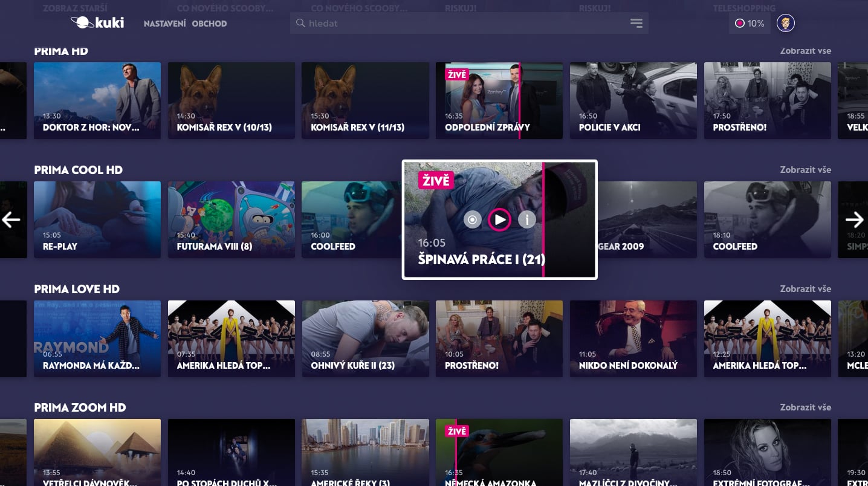Viewport: 868px width, 486px height.
Task: Click Zobrazit vše for PRIMA HD
Action: pos(806,51)
